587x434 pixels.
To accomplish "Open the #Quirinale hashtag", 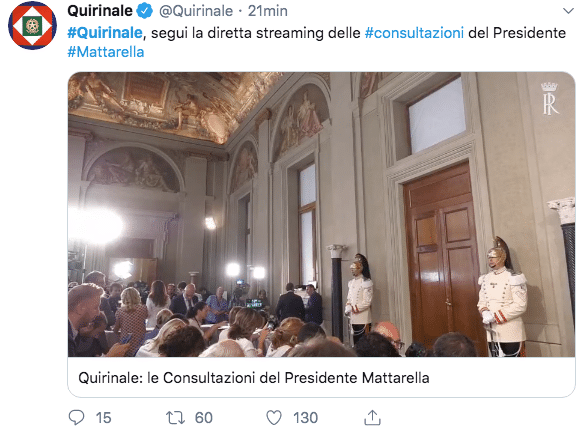I will [x=105, y=33].
